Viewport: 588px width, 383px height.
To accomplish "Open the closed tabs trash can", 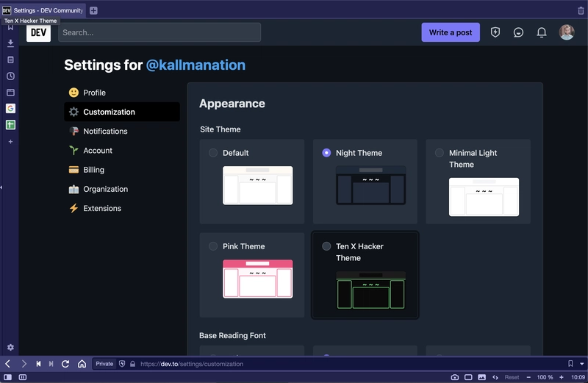I will 581,10.
